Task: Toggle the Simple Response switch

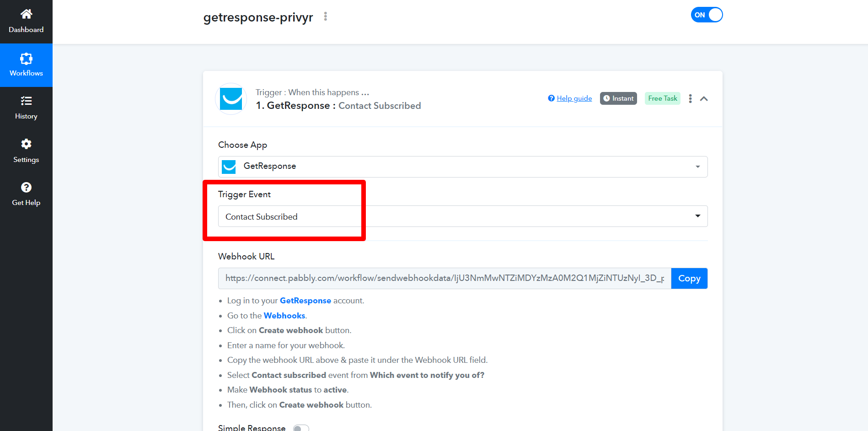Action: [x=301, y=428]
